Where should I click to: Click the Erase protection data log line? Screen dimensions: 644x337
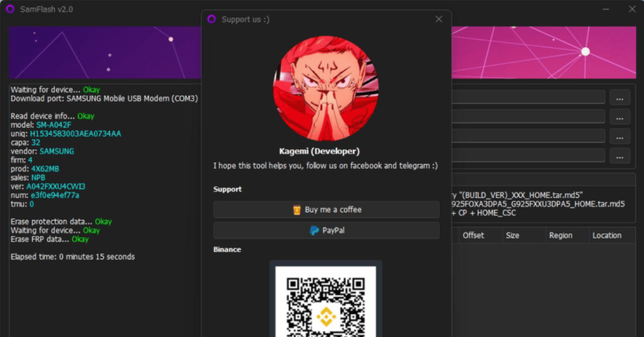tap(61, 222)
